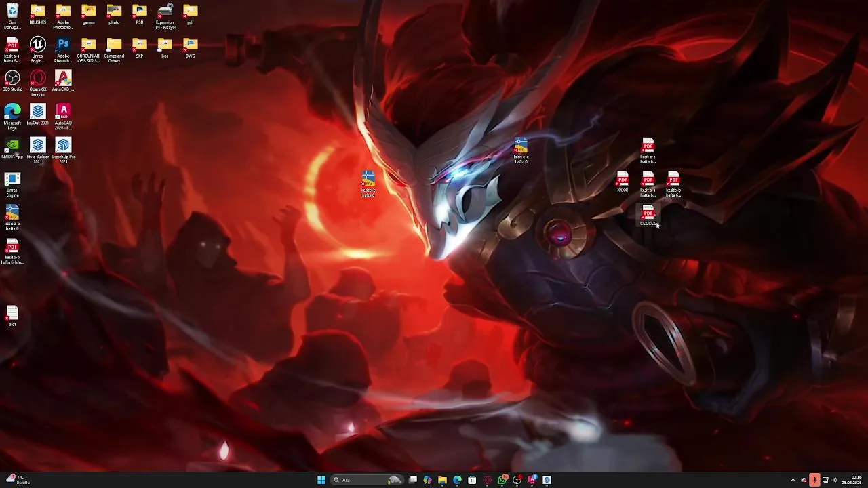
Task: Open the photo folder
Action: (114, 14)
